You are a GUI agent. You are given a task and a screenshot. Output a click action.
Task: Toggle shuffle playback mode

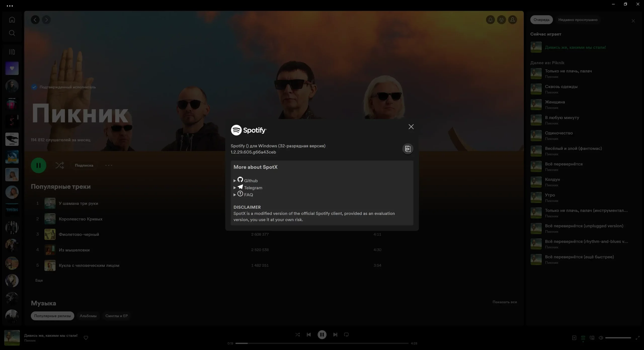(x=297, y=334)
